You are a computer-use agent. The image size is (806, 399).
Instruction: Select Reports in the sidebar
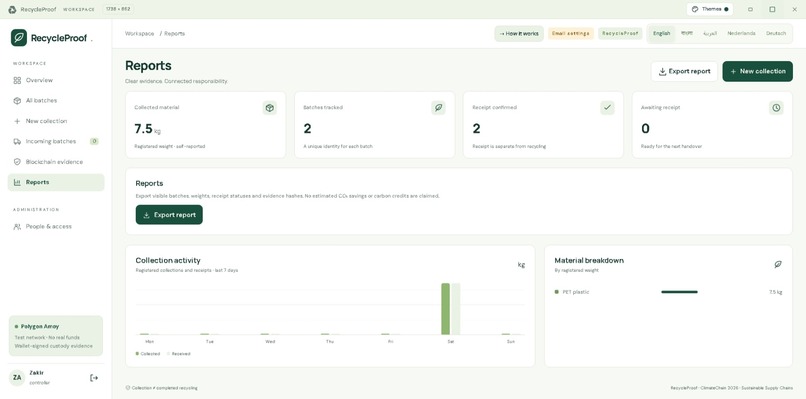[56, 183]
